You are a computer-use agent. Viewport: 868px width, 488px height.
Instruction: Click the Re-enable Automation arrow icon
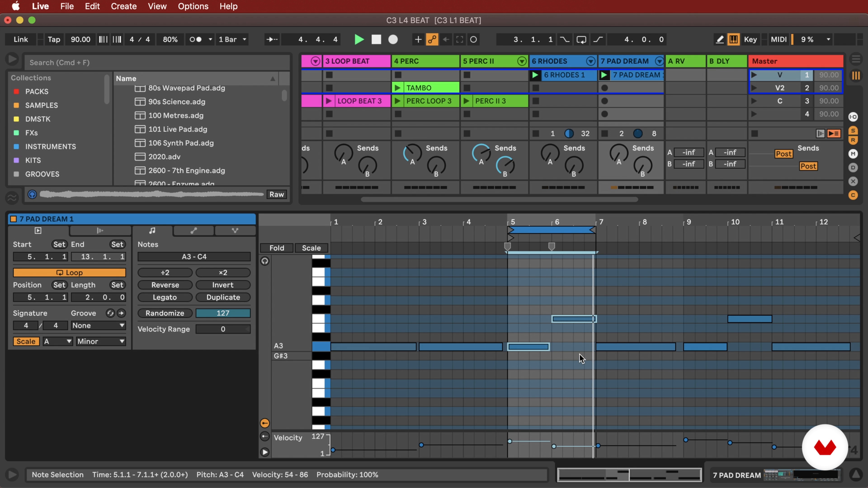click(x=446, y=39)
